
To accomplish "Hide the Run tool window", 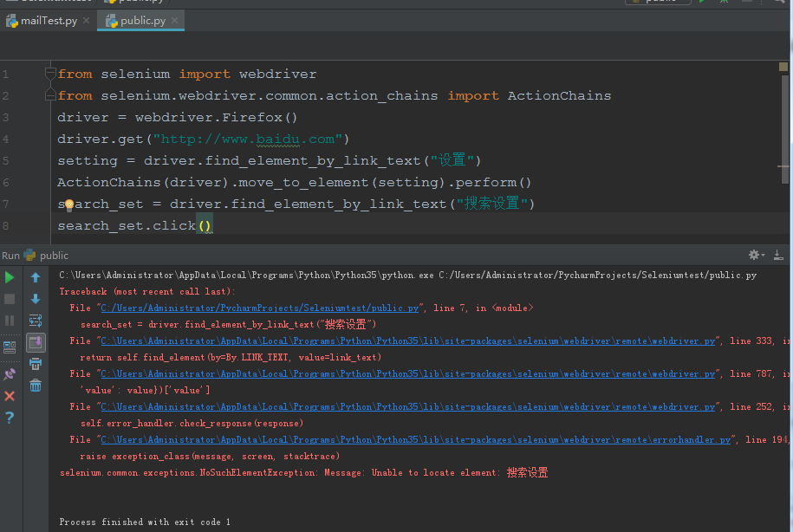I will pos(779,255).
